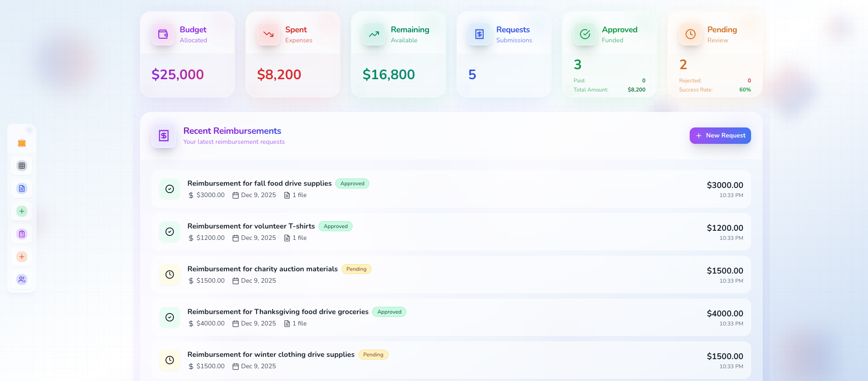Click the Pending clock icon
Viewport: 868px width, 381px height.
point(691,34)
